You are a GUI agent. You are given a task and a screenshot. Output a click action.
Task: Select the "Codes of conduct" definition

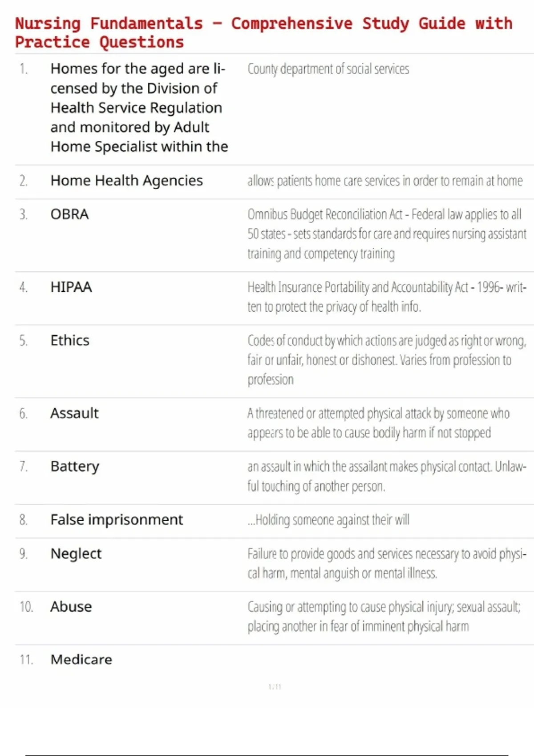click(386, 360)
